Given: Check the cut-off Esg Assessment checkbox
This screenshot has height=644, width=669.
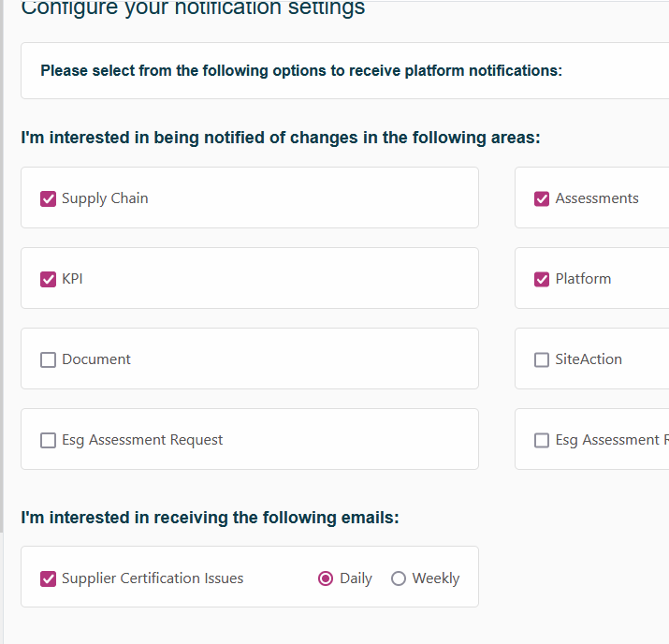Looking at the screenshot, I should (542, 440).
